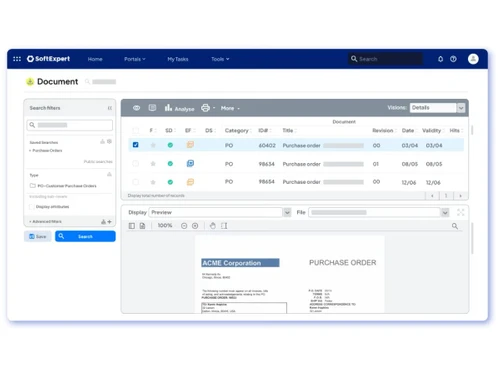Zoom in the preview with plus icon

pos(195,226)
